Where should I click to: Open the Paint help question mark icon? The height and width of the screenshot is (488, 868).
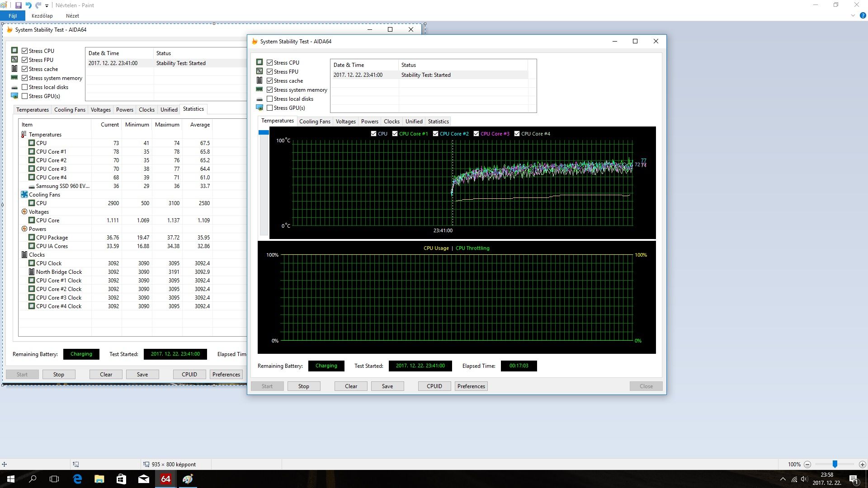(863, 15)
